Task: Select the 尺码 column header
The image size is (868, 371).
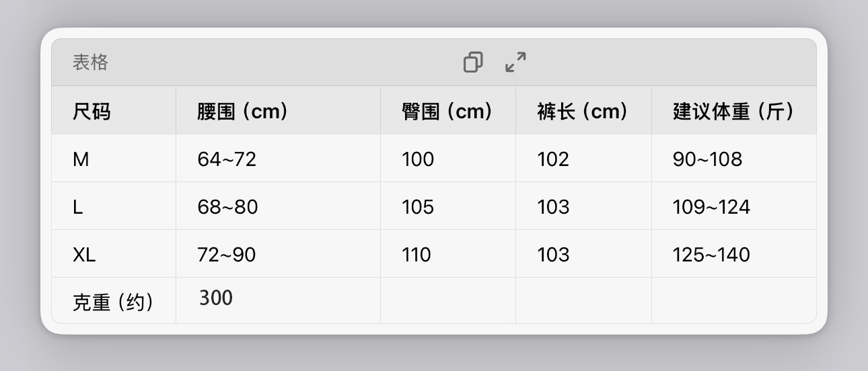Action: pos(92,111)
